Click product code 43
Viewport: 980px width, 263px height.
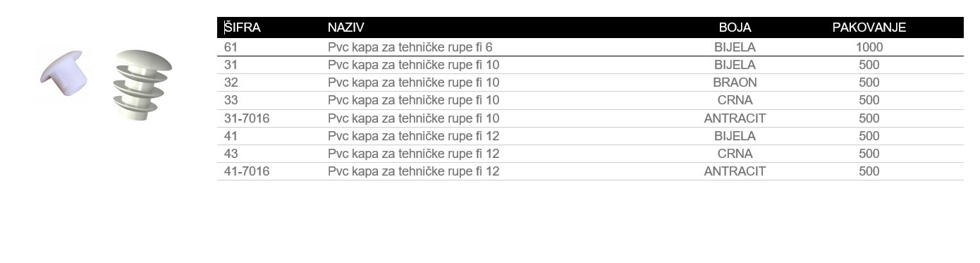[x=231, y=154]
